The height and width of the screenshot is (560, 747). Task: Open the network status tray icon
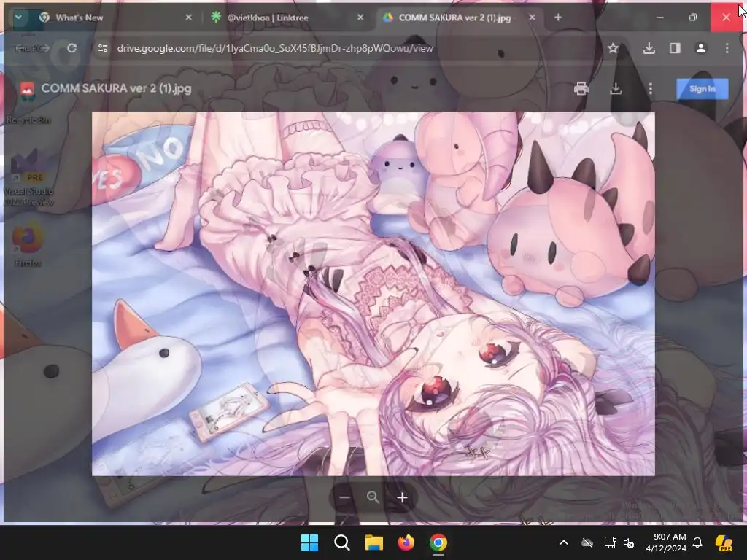pos(610,542)
